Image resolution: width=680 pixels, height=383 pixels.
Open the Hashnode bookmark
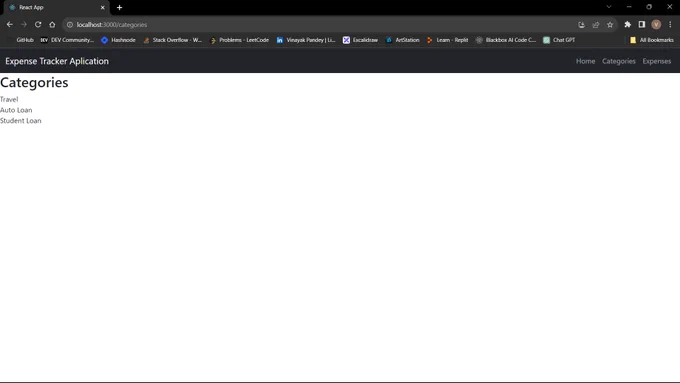pyautogui.click(x=118, y=40)
